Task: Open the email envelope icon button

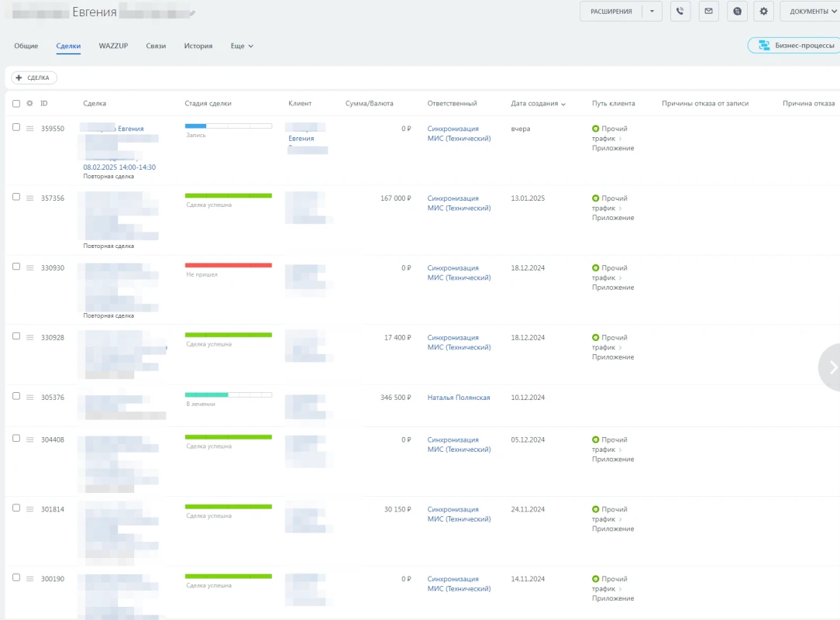Action: click(708, 12)
